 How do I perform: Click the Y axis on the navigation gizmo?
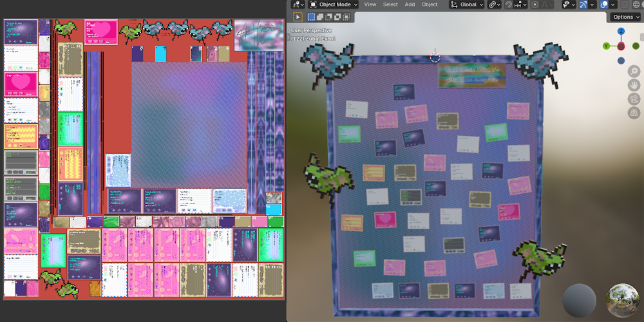pos(606,46)
